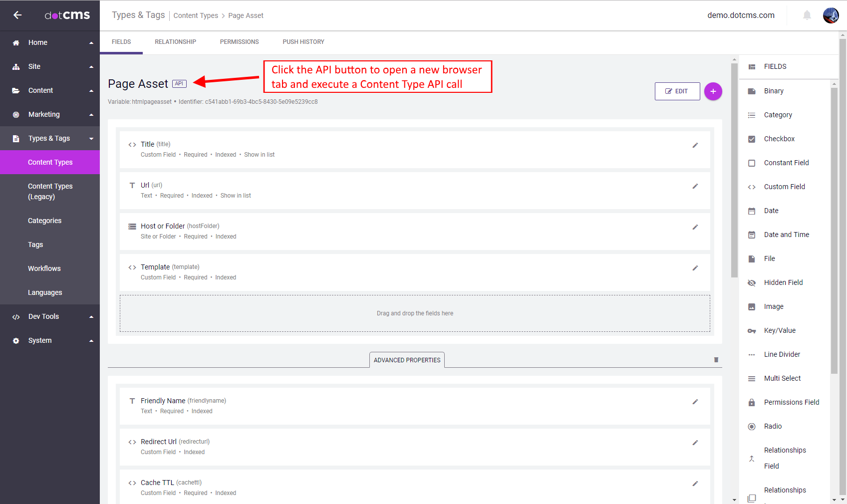Open Content Types breadcrumb link

196,15
